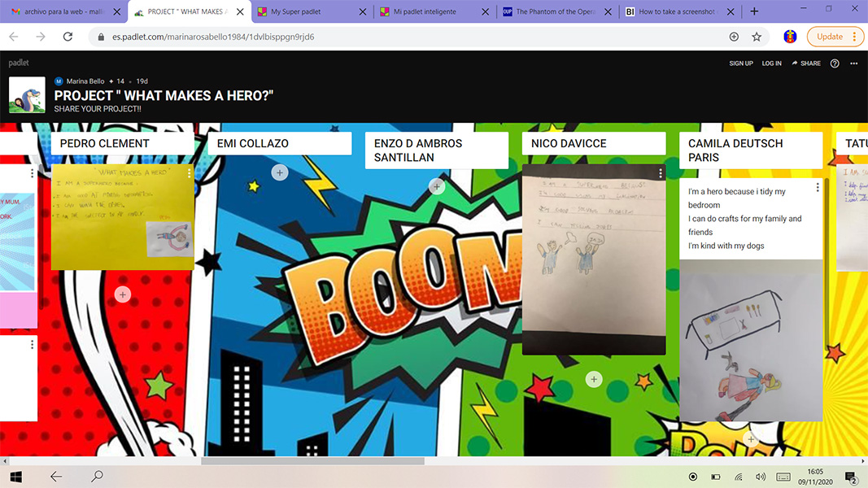Viewport: 868px width, 488px height.
Task: Open the three-dot menu in padlet header
Action: [853, 63]
